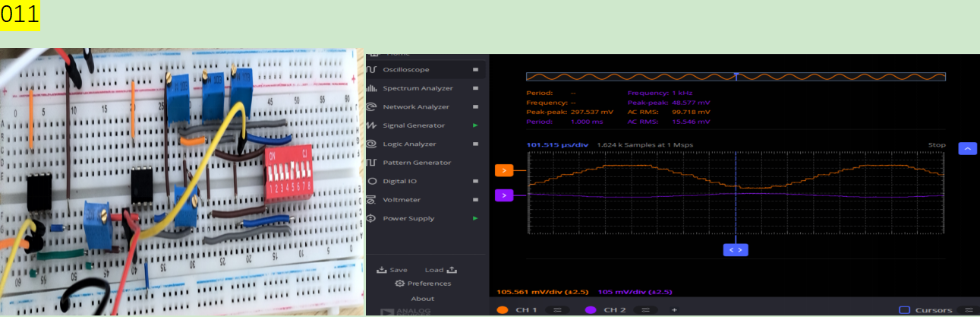Add a new channel with plus icon

[x=673, y=309]
